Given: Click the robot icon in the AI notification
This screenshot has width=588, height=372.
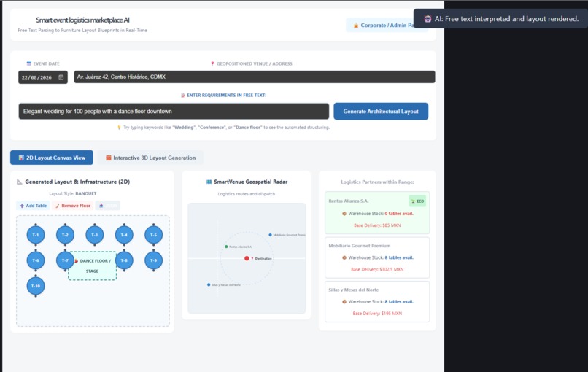Looking at the screenshot, I should click(428, 19).
